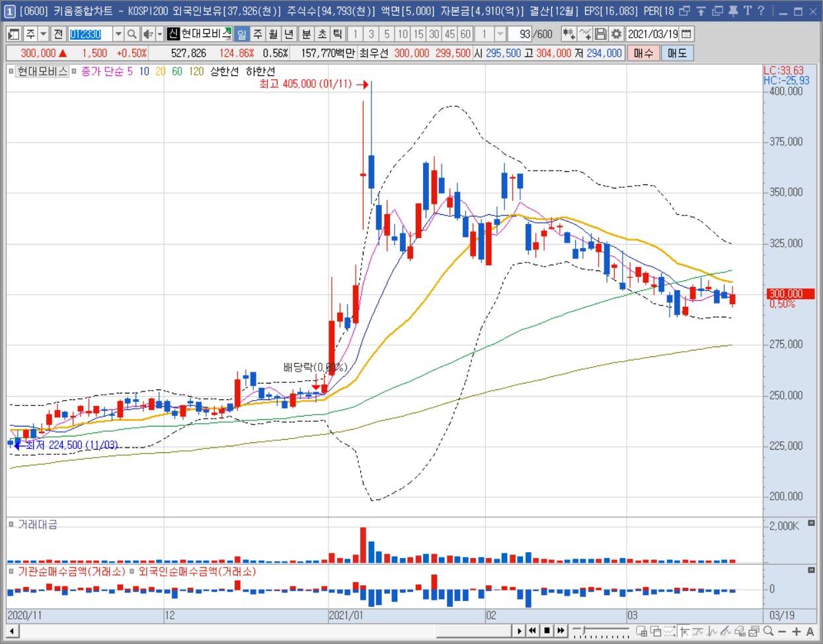
Task: Zoom out chart with minus icon
Action: (782, 631)
